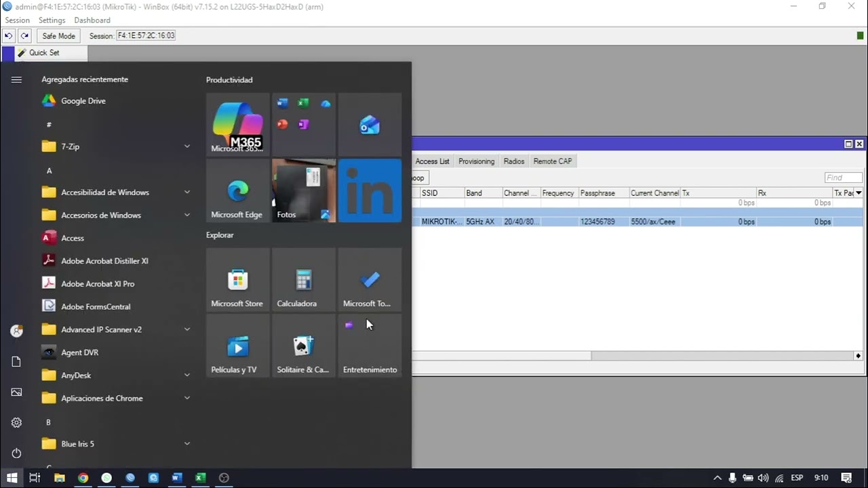Viewport: 868px width, 488px height.
Task: Open the Microsoft 365 Copilot tile
Action: coord(237,125)
